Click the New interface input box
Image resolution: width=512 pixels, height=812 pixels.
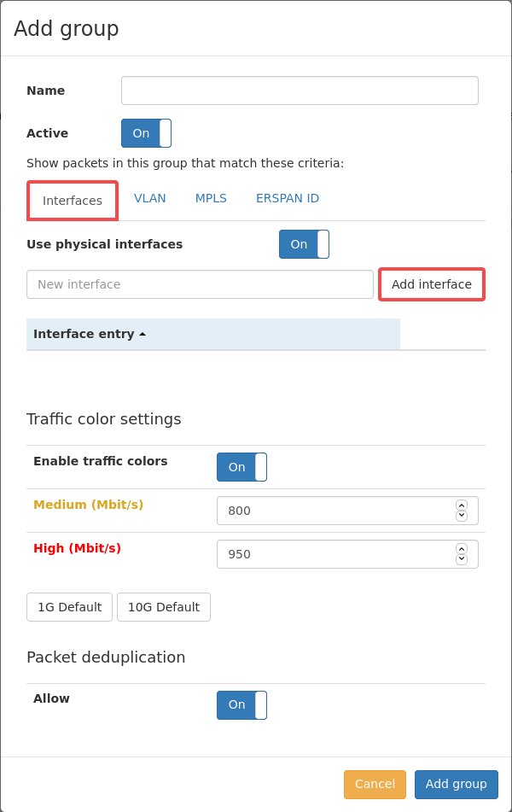pos(200,284)
